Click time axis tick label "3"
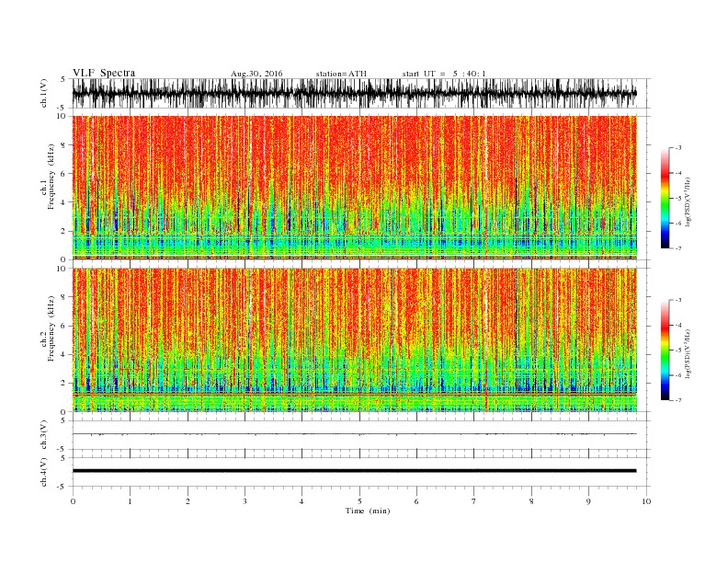The image size is (728, 563). (x=245, y=501)
